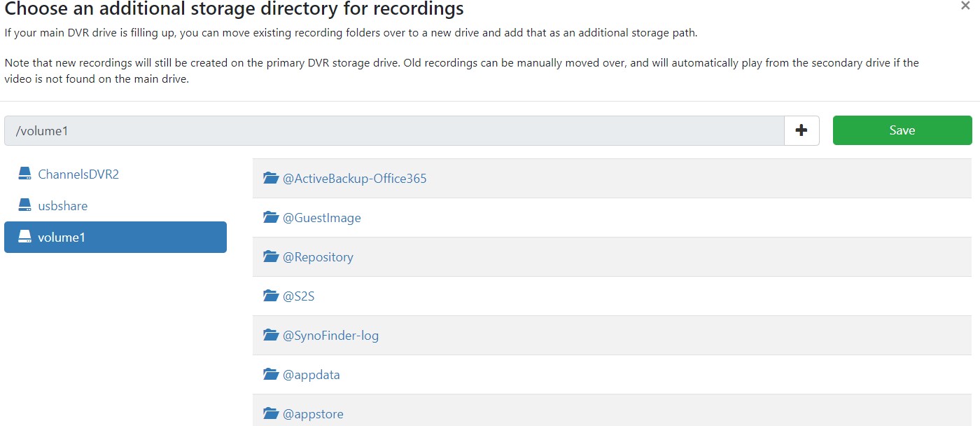This screenshot has height=426, width=980.
Task: Open the @appdata folder
Action: 311,375
